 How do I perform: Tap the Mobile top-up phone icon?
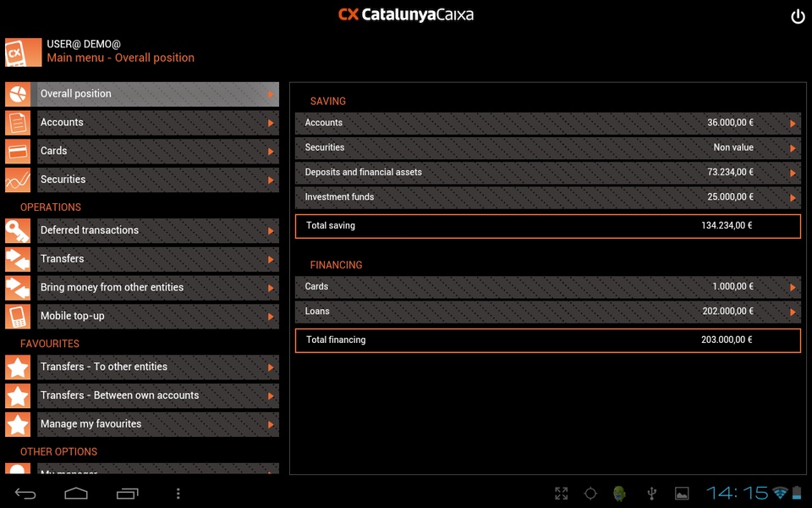coord(18,316)
